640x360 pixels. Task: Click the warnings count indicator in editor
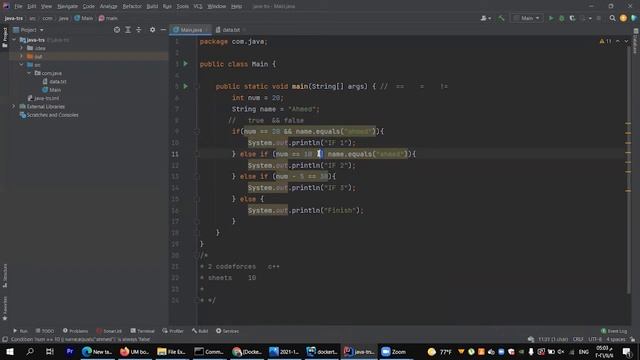coord(605,41)
